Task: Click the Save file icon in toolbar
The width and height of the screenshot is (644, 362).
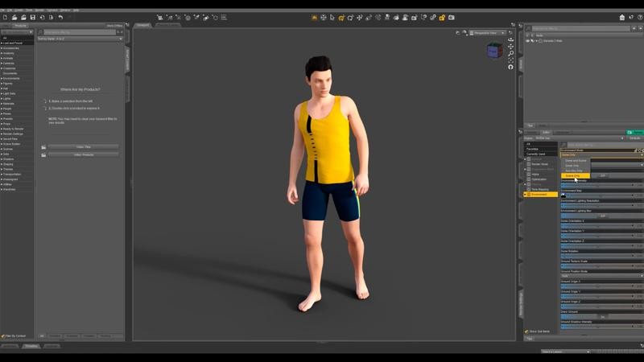Action: 33,17
